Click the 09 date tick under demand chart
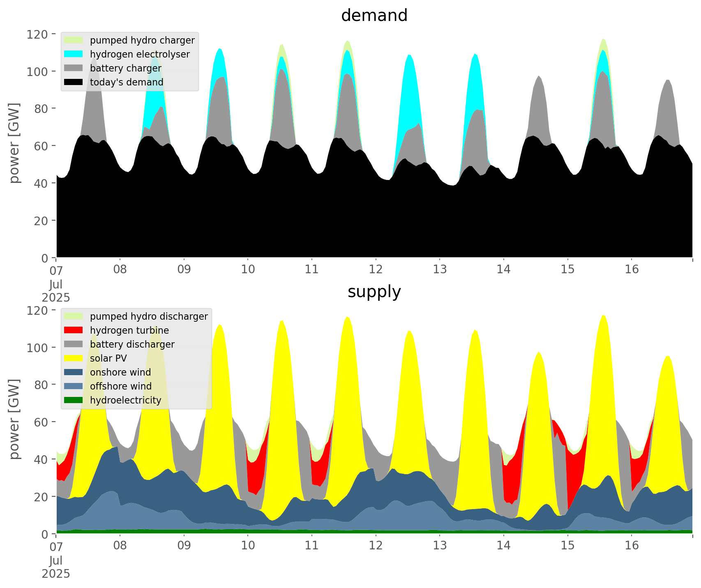The image size is (701, 588). (x=184, y=270)
